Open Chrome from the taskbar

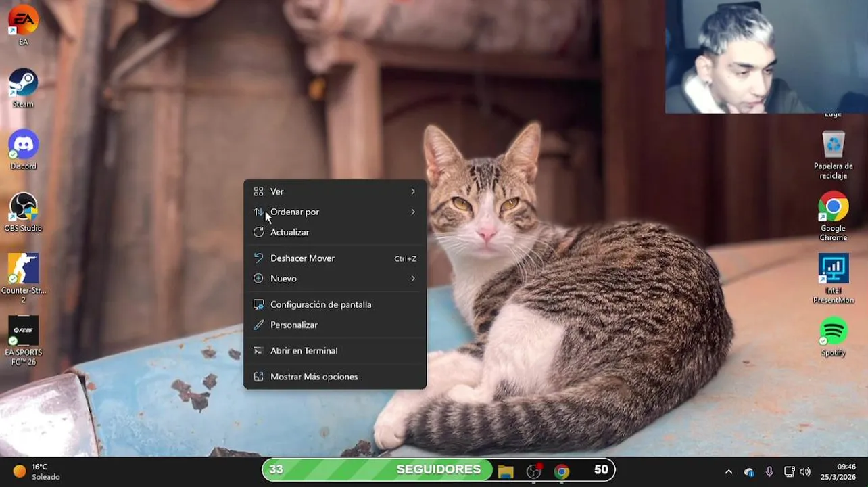click(562, 471)
